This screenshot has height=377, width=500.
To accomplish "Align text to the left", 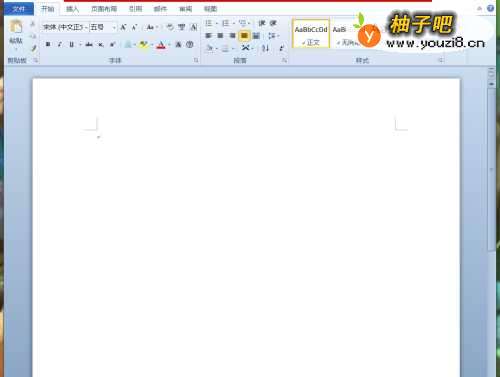I will point(208,35).
